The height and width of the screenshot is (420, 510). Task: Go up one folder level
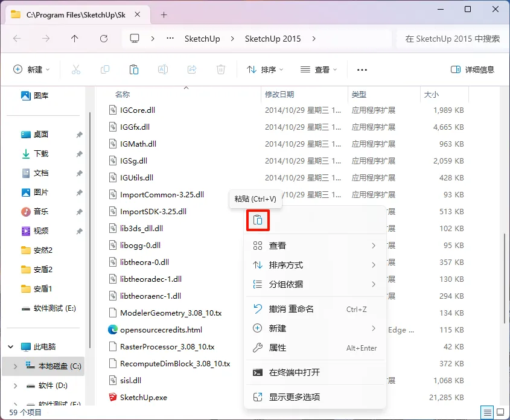(x=74, y=39)
